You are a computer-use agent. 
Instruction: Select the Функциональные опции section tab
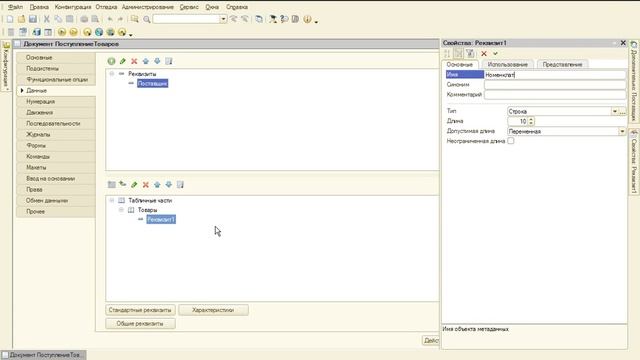coord(56,80)
